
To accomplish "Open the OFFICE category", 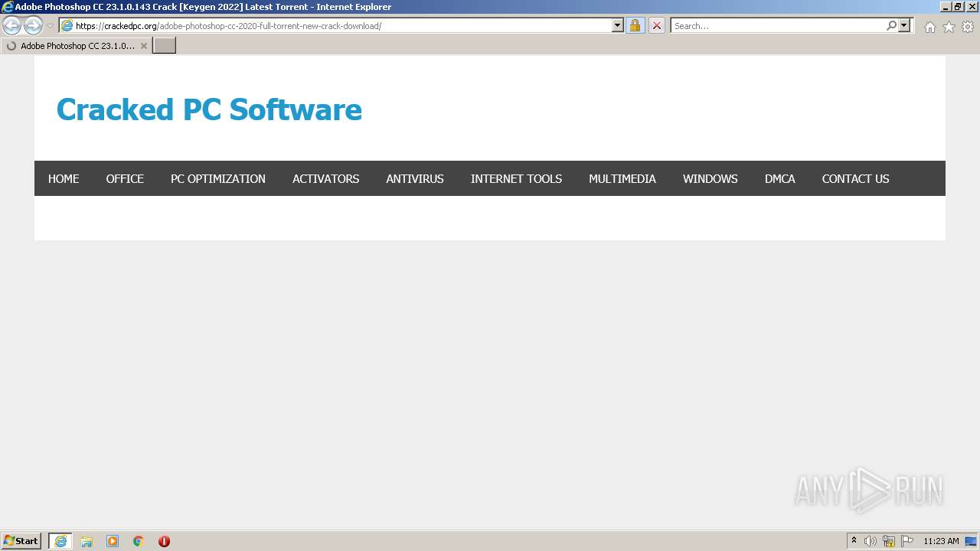I will [125, 178].
